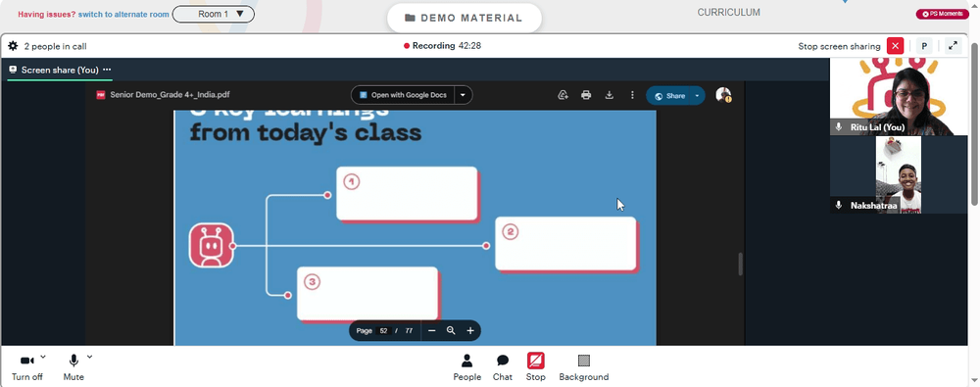Click learning box number 1
The width and height of the screenshot is (980, 387).
click(x=407, y=193)
